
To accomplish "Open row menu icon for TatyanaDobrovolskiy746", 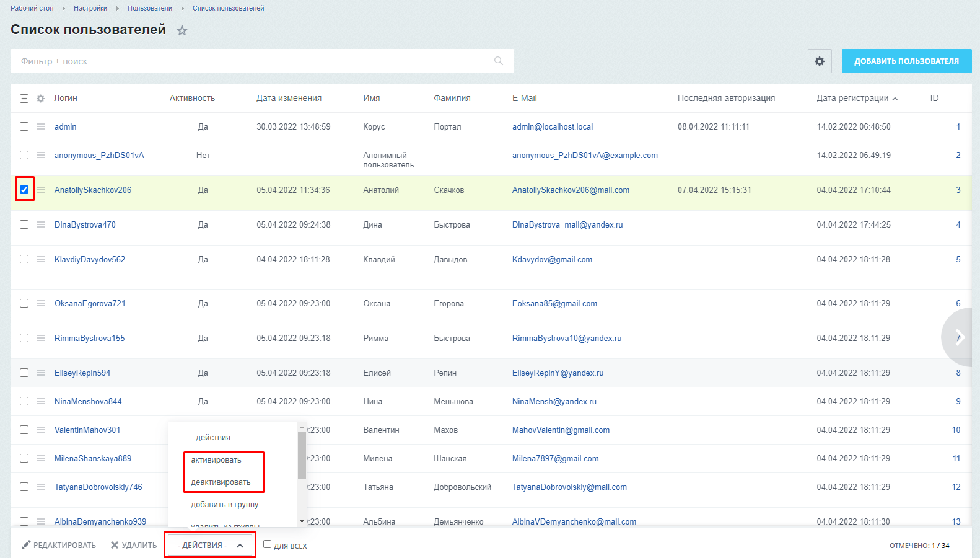I will point(41,487).
